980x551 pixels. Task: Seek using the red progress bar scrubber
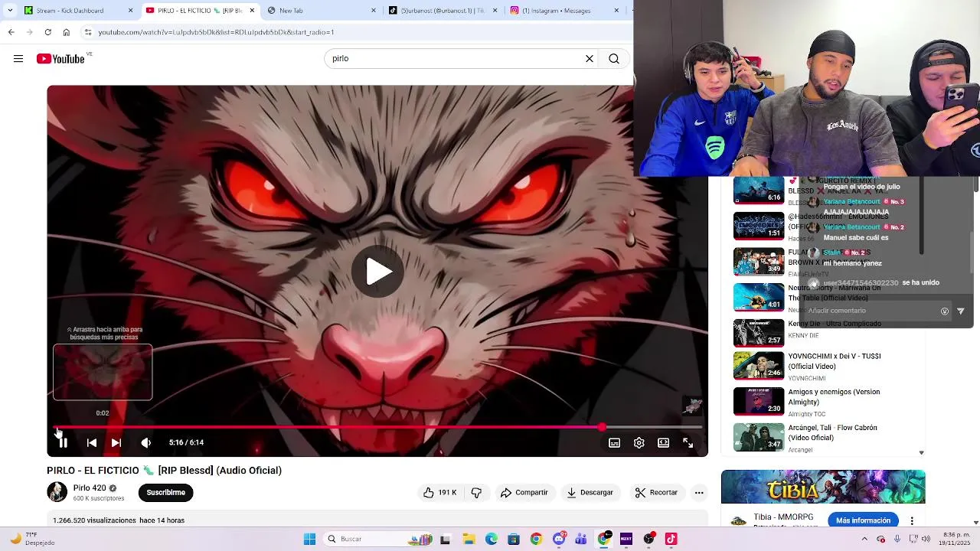[x=602, y=427]
